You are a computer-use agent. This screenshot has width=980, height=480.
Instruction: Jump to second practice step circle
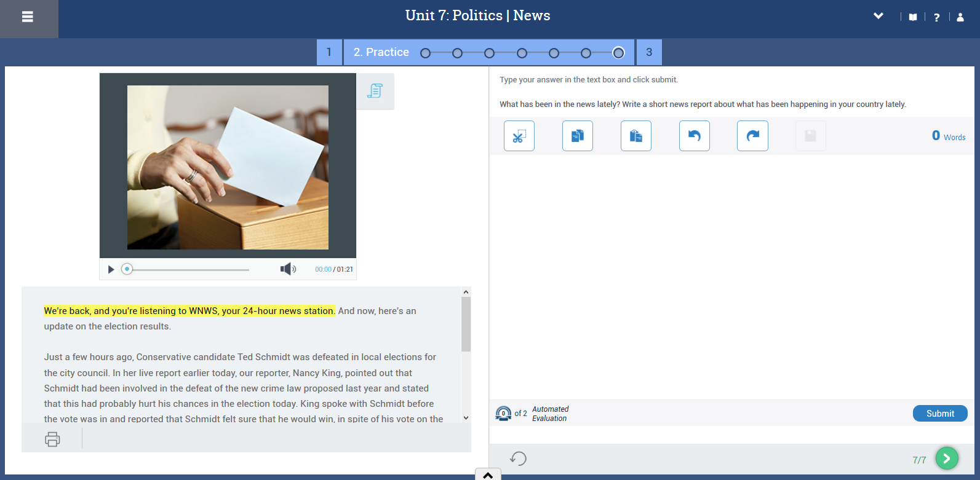(x=457, y=53)
